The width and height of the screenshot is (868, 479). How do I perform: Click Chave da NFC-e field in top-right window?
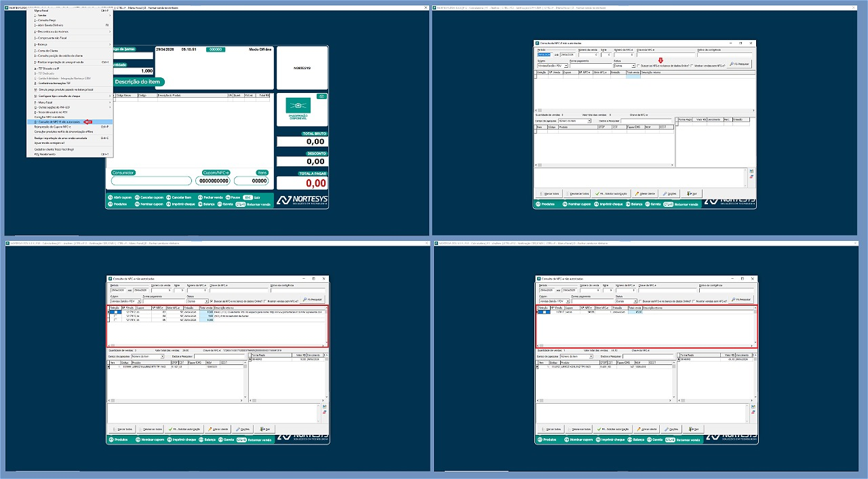pos(666,55)
